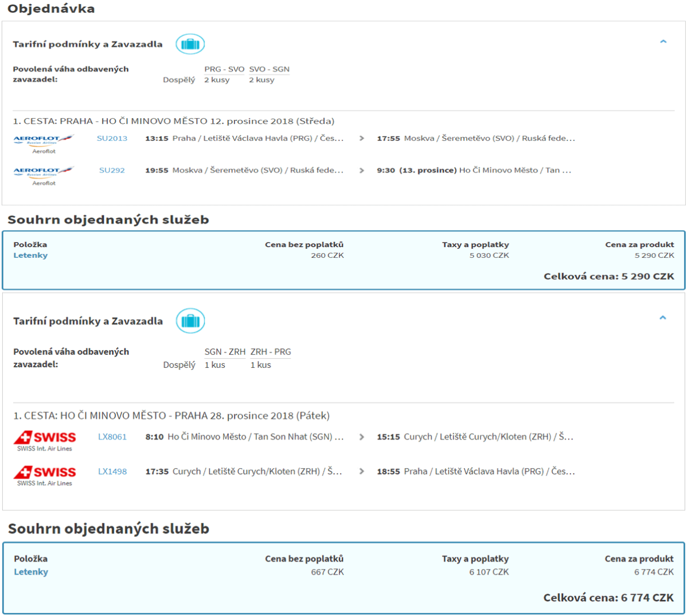Select the SVO - SGN baggage segment
The image size is (688, 616).
point(269,69)
